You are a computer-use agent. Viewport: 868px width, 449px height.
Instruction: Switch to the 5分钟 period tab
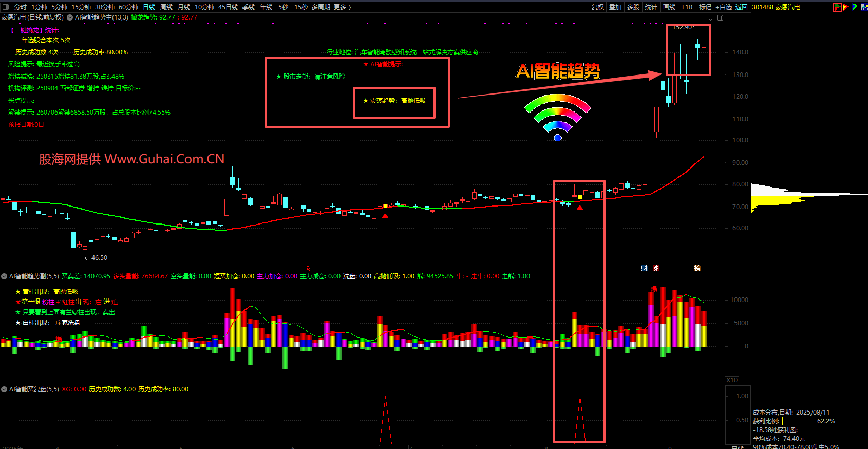(x=60, y=7)
